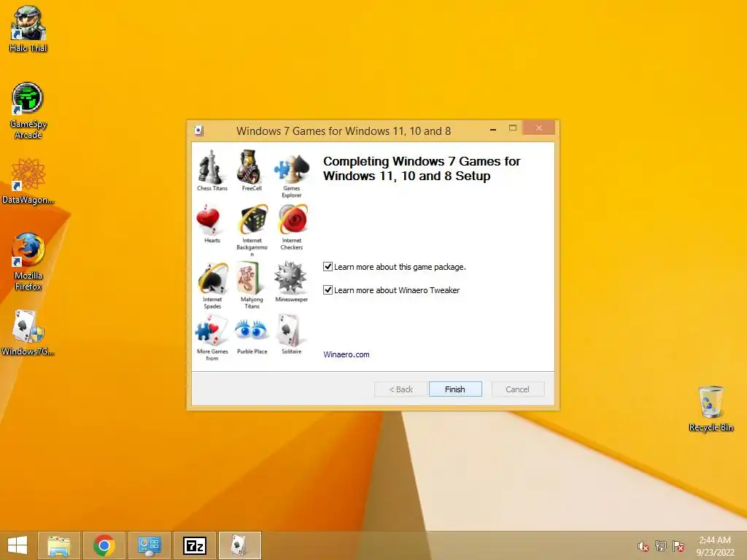Click the Finish button

coord(455,389)
